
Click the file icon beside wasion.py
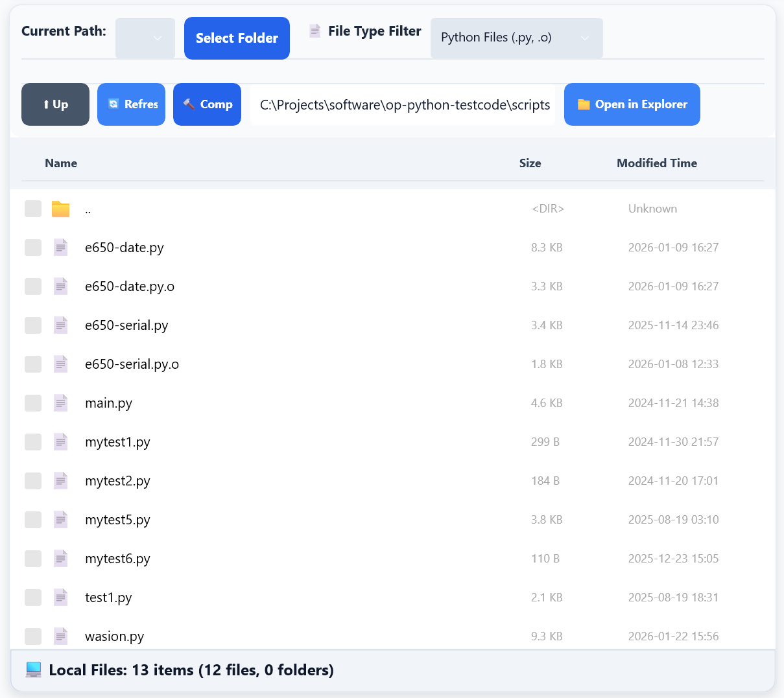point(60,636)
